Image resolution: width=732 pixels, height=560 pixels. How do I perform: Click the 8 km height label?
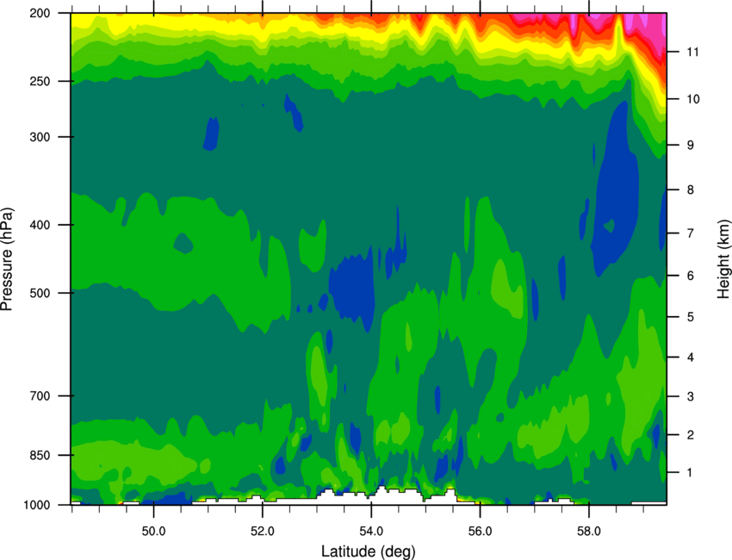pyautogui.click(x=691, y=190)
